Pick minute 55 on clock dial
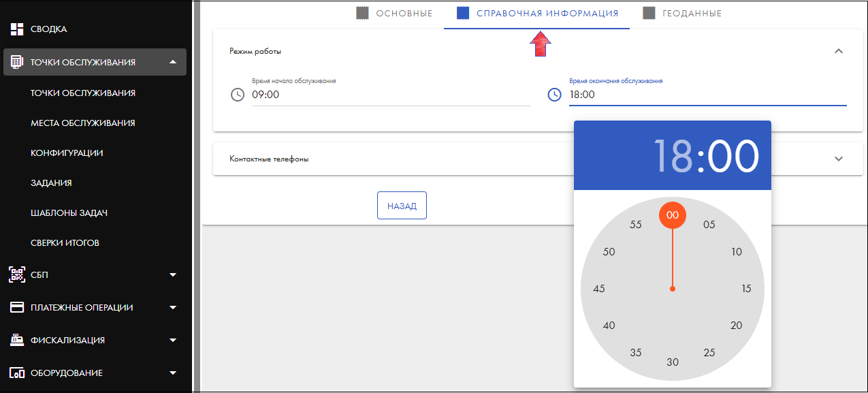 pyautogui.click(x=636, y=225)
